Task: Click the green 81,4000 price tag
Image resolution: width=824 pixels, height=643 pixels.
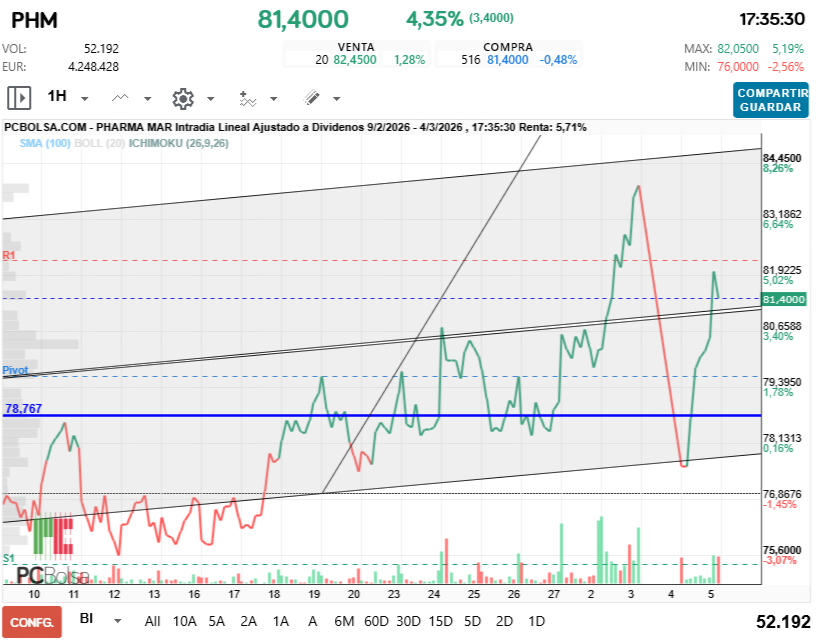Action: click(784, 299)
